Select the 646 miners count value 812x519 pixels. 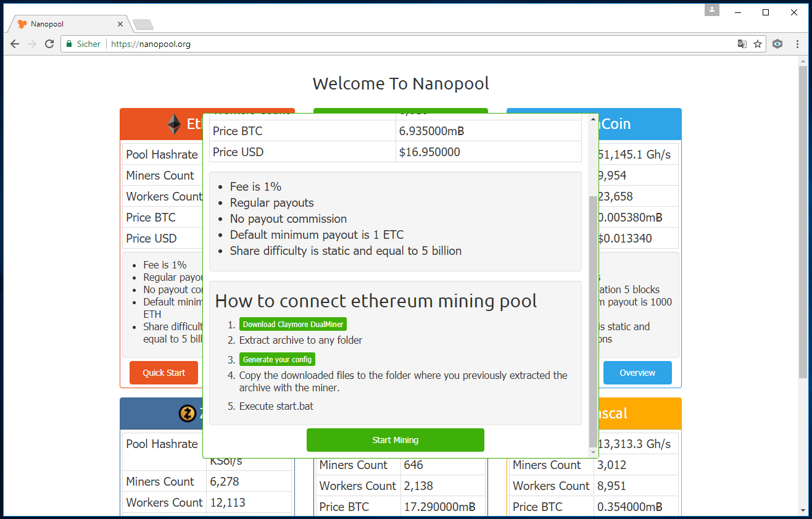(414, 465)
